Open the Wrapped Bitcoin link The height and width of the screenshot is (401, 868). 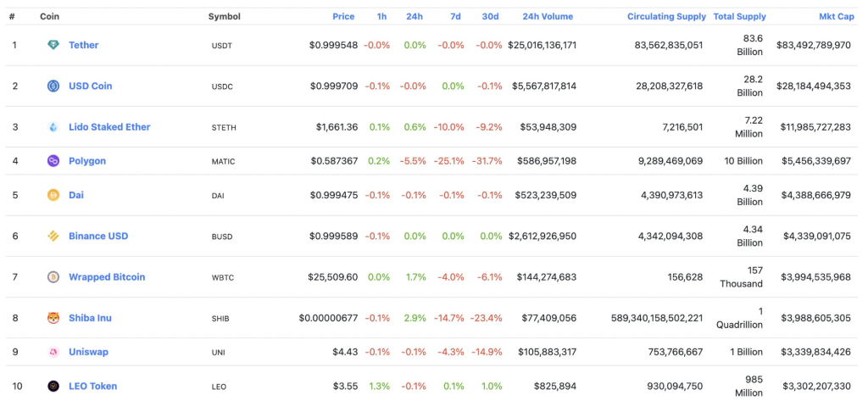(x=107, y=277)
